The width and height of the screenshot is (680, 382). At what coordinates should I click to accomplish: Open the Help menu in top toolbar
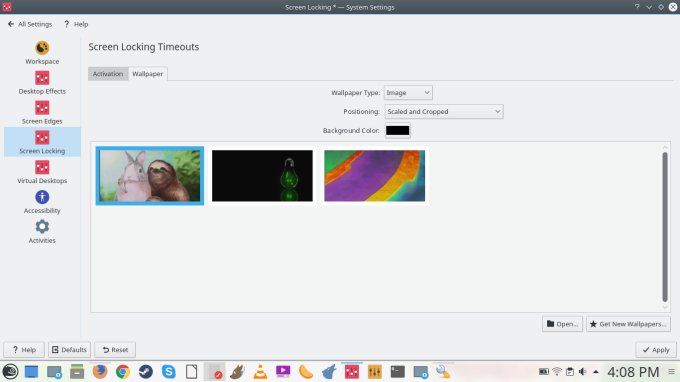pos(76,24)
